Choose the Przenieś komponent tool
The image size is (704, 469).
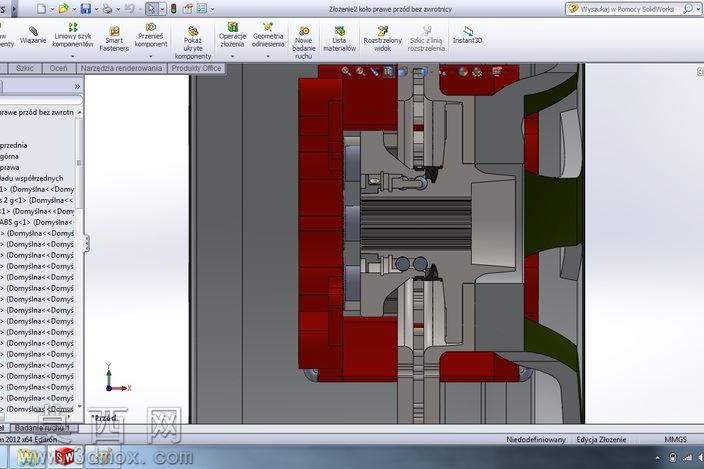click(151, 35)
